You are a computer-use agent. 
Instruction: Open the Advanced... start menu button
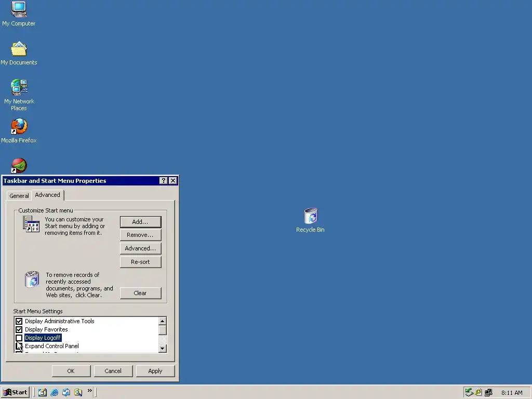click(x=140, y=248)
